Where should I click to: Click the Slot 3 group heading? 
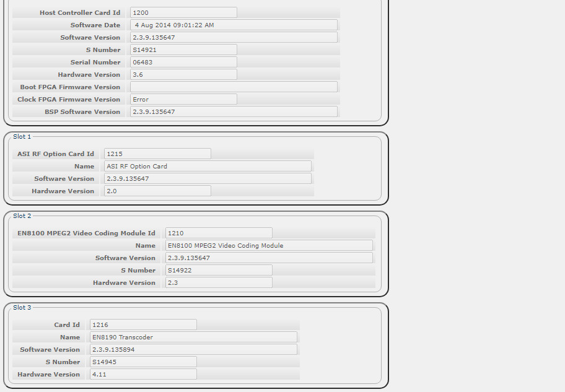22,307
